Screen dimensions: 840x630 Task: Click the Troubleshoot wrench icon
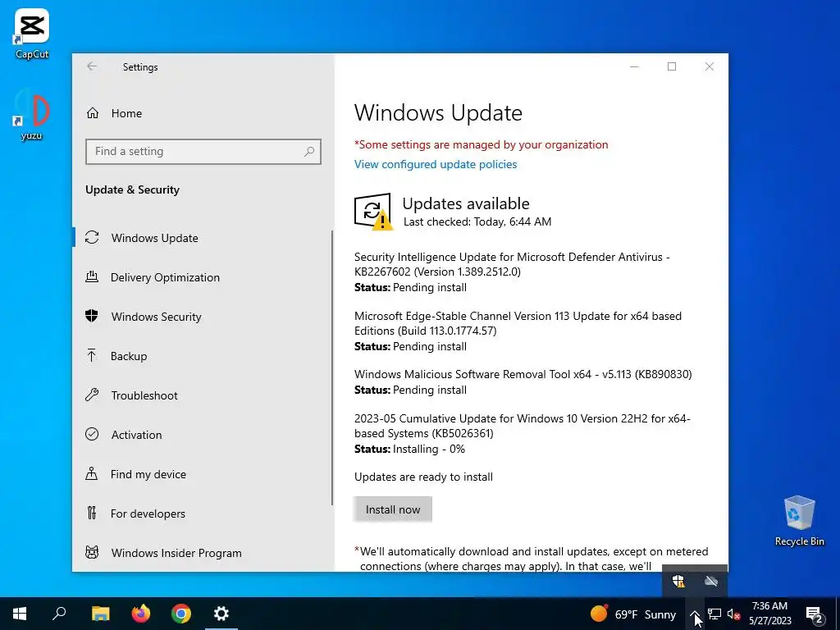(92, 395)
